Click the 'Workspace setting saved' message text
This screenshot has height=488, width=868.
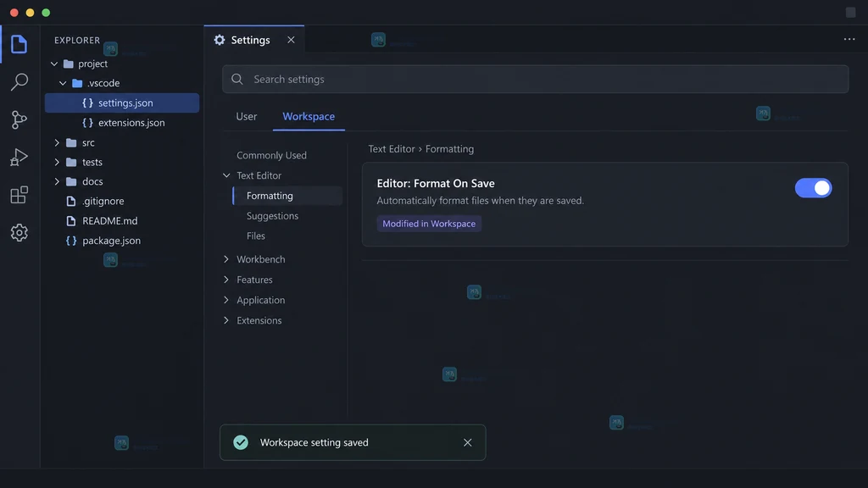point(314,442)
